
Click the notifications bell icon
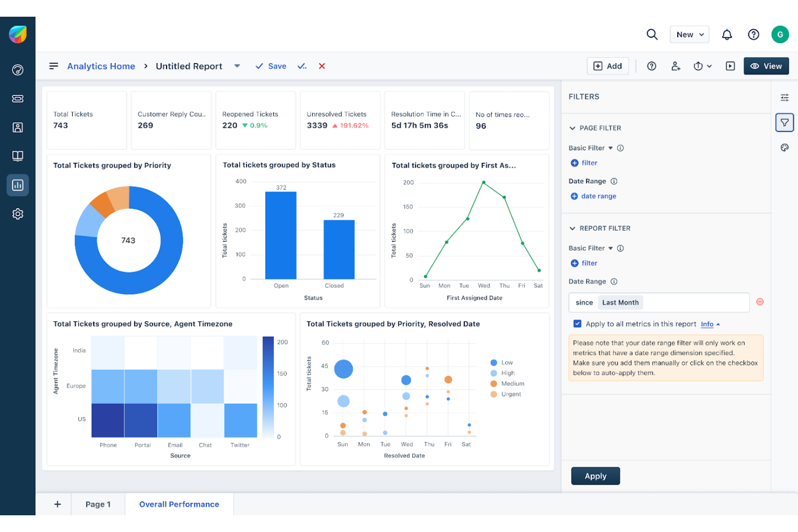[727, 34]
